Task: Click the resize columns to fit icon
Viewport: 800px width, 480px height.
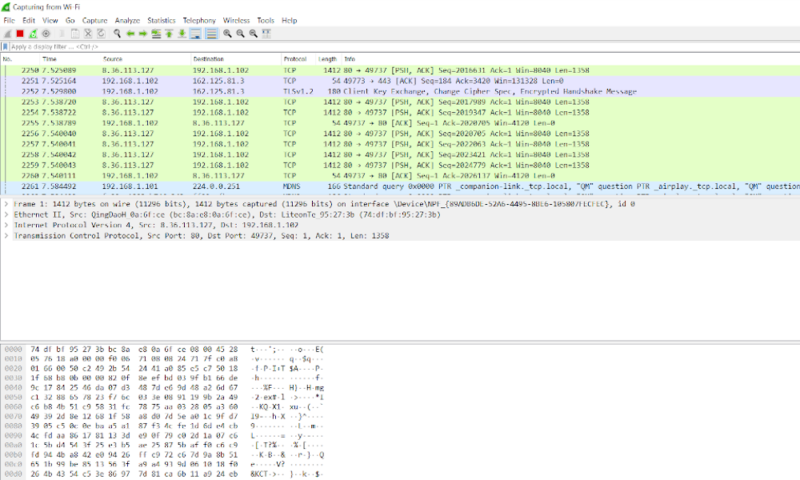Action: coord(266,34)
